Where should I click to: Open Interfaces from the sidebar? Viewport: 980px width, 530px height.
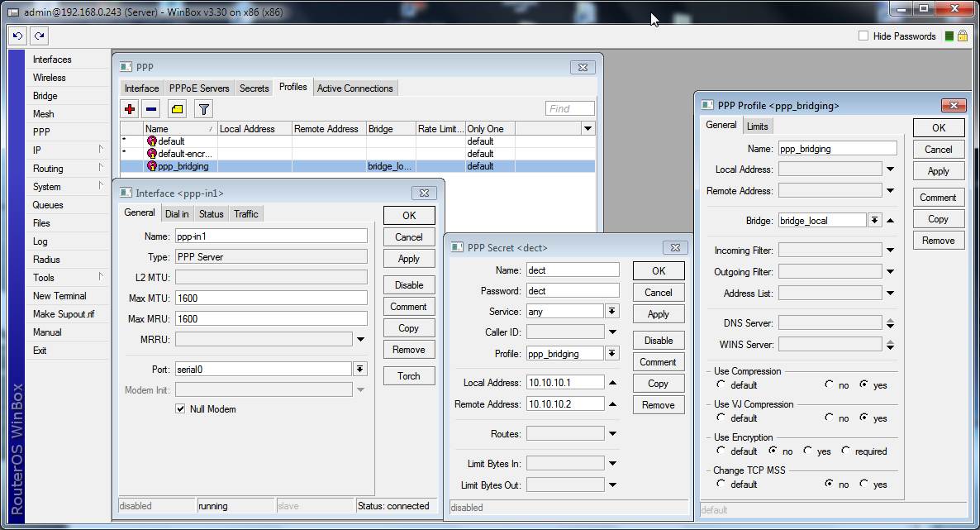(52, 60)
